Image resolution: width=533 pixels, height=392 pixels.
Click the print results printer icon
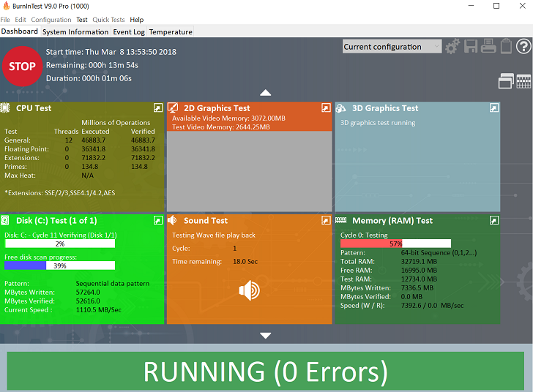(x=488, y=46)
